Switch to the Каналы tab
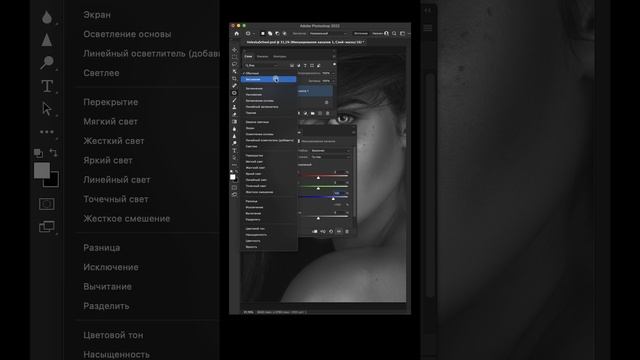This screenshot has height=360, width=640. (262, 56)
